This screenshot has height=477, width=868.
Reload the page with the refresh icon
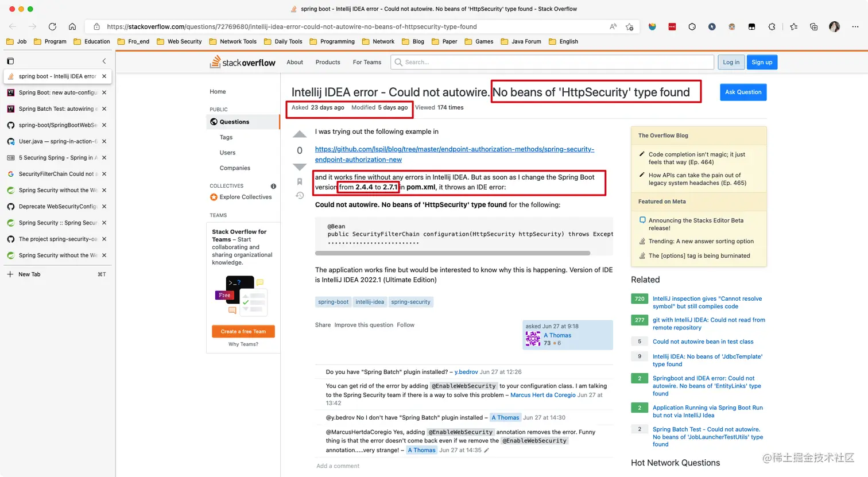pos(52,26)
